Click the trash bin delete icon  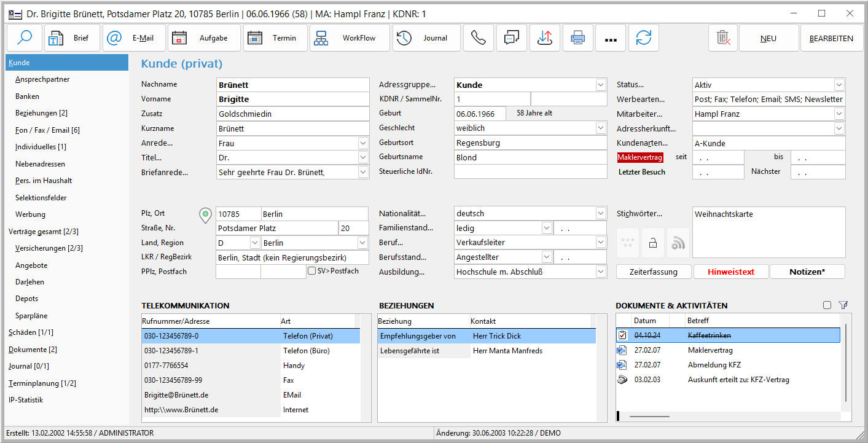(x=723, y=38)
